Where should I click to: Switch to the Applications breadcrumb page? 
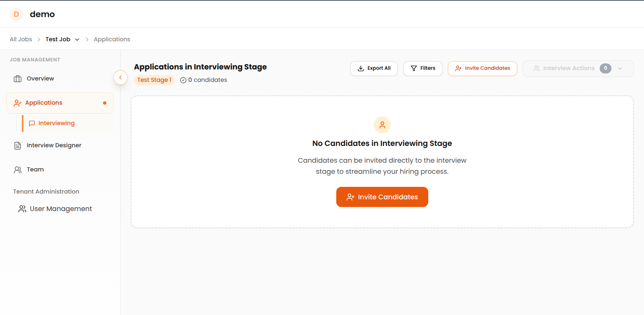(112, 39)
